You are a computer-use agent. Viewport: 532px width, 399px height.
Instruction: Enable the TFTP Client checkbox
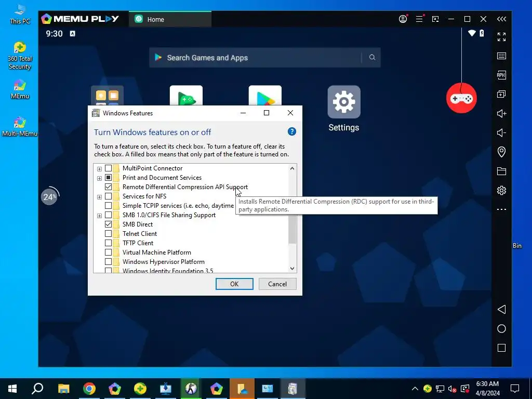point(108,243)
